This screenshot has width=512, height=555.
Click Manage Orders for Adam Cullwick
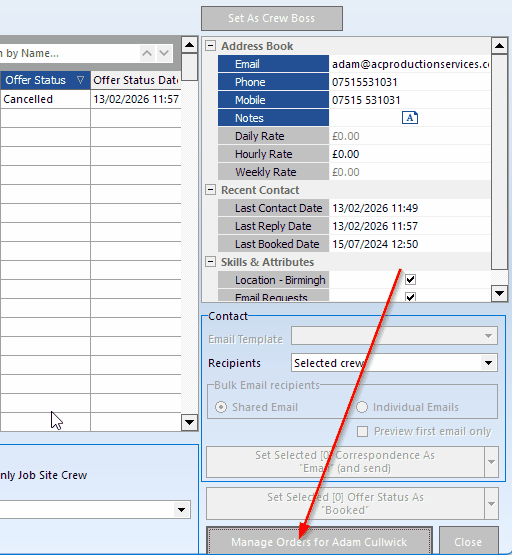(319, 542)
